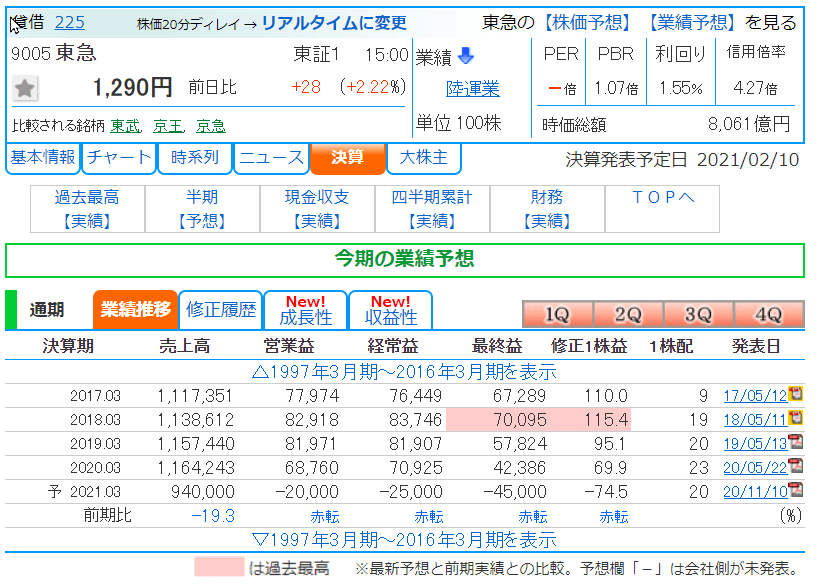Click the 1Q quarter button

point(557,314)
